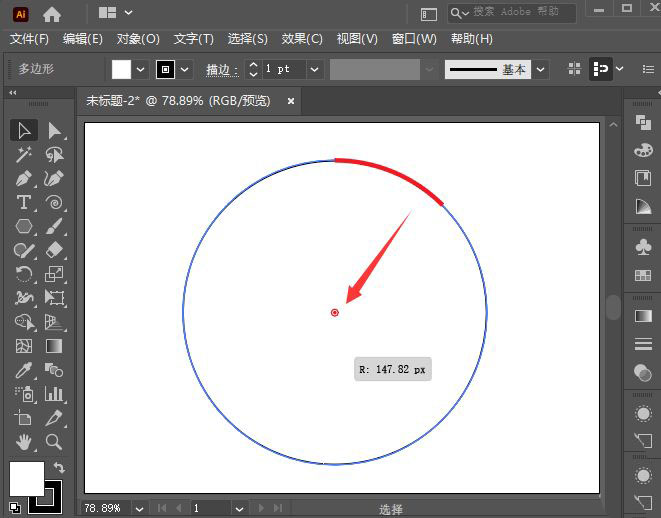Select the Gradient tool in toolbox

54,346
